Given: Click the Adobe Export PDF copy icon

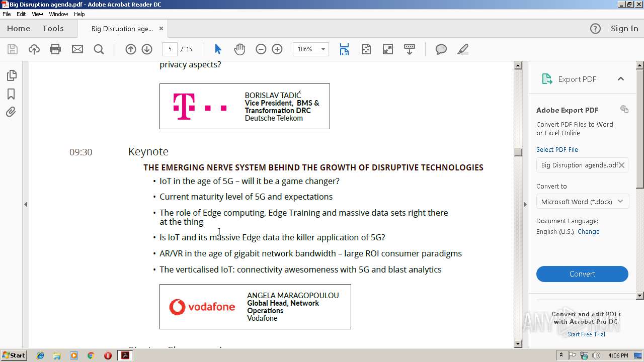Looking at the screenshot, I should pyautogui.click(x=624, y=109).
